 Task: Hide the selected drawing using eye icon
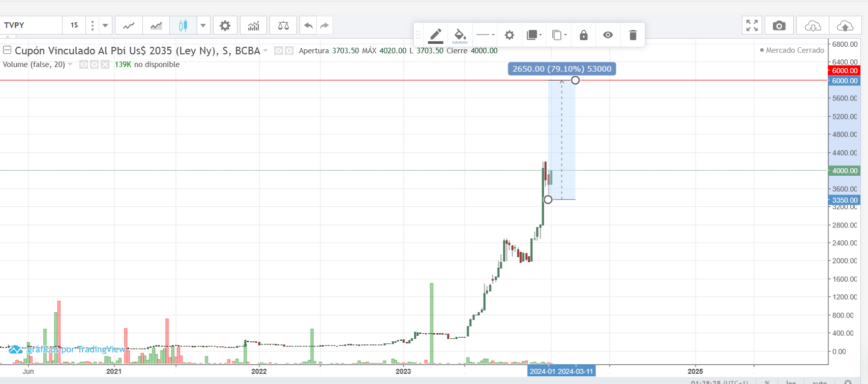[x=608, y=35]
